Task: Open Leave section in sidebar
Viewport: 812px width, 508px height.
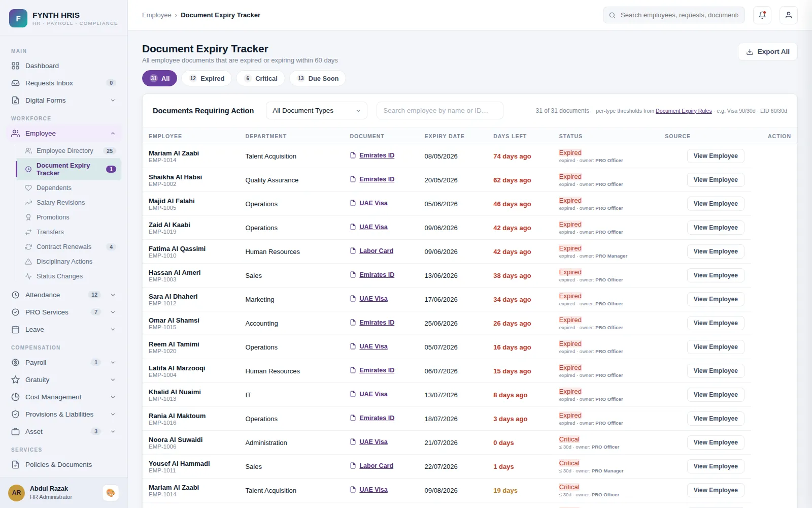Action: 63,330
